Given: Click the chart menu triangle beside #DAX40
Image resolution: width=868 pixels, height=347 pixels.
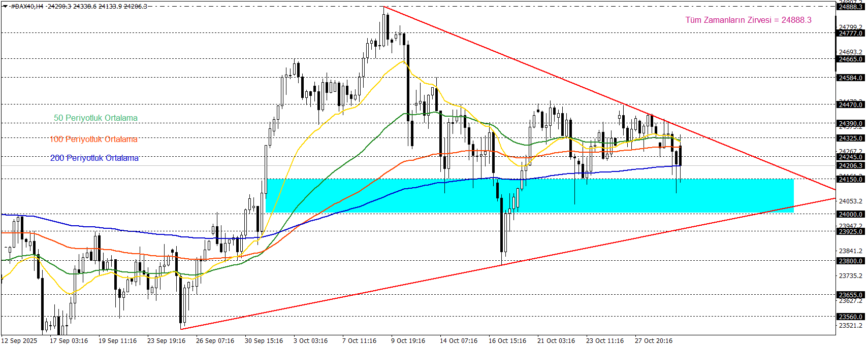Looking at the screenshot, I should click(x=5, y=6).
